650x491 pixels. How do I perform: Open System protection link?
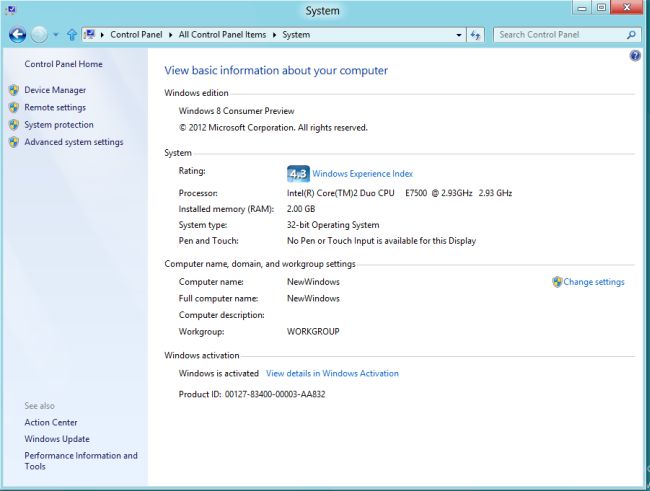pyautogui.click(x=59, y=125)
